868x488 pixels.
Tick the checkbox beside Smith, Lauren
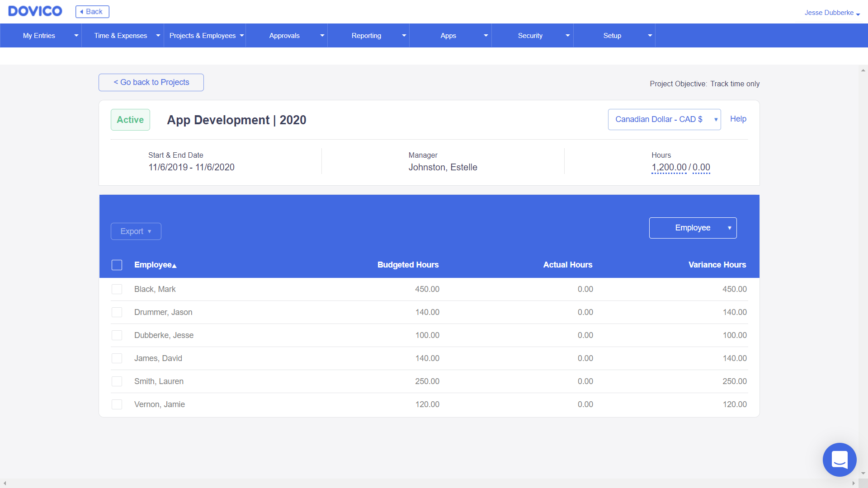tap(117, 381)
